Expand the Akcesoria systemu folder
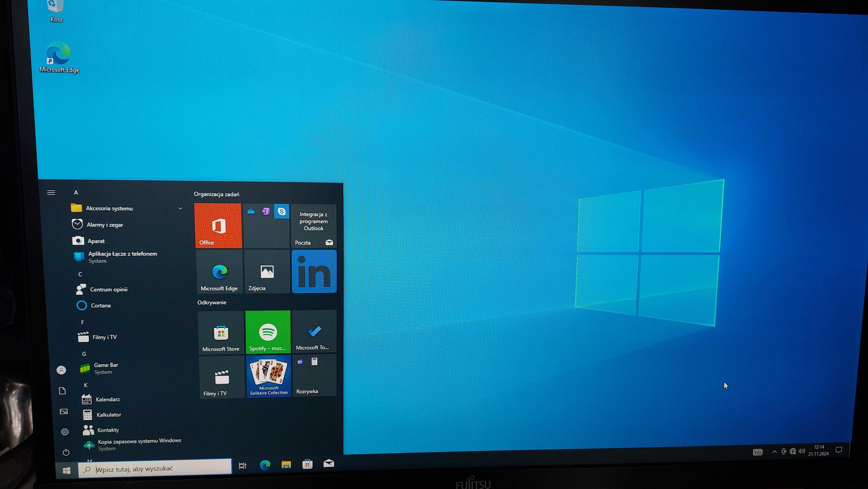 point(126,208)
